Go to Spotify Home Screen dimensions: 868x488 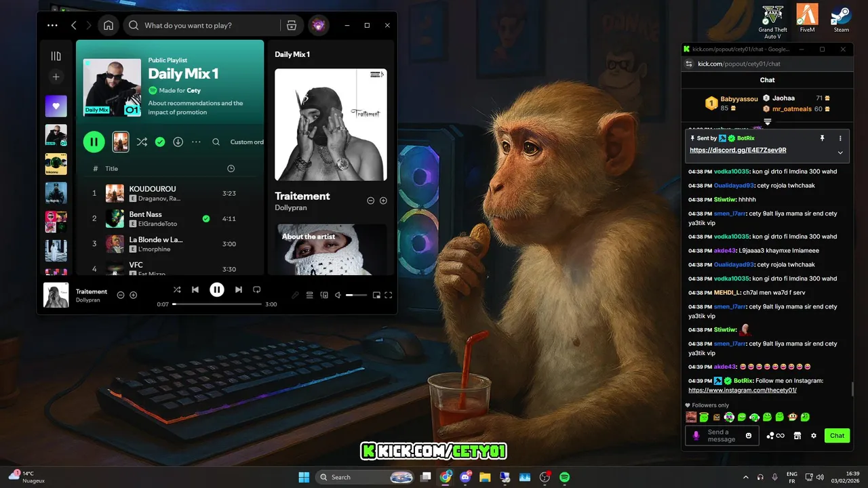108,25
